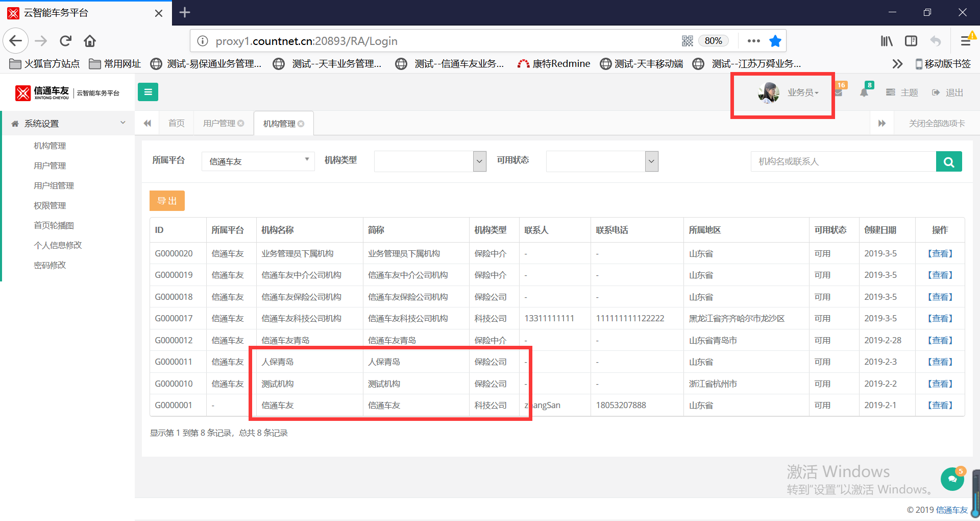Click the blue bookmark star icon

(x=775, y=41)
